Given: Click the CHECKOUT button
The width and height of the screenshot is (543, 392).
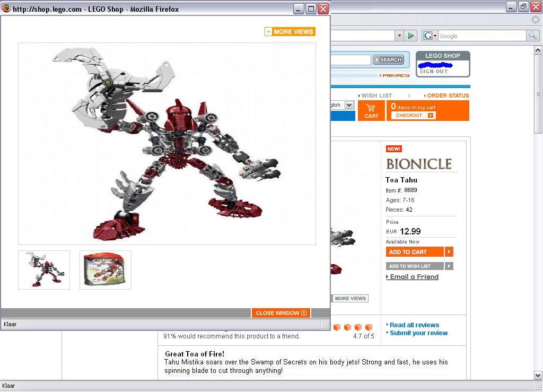Looking at the screenshot, I should (413, 115).
